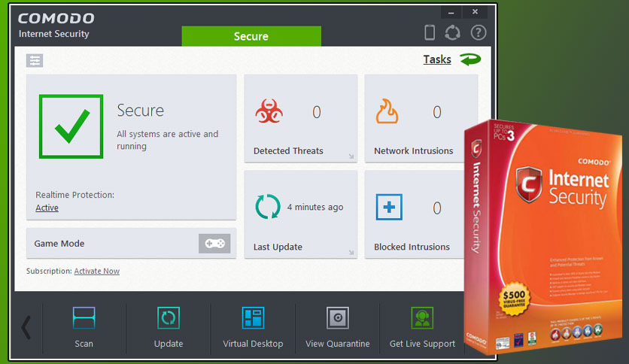629x364 pixels.
Task: Click the Blocked Intrusions count 0
Action: click(x=437, y=208)
